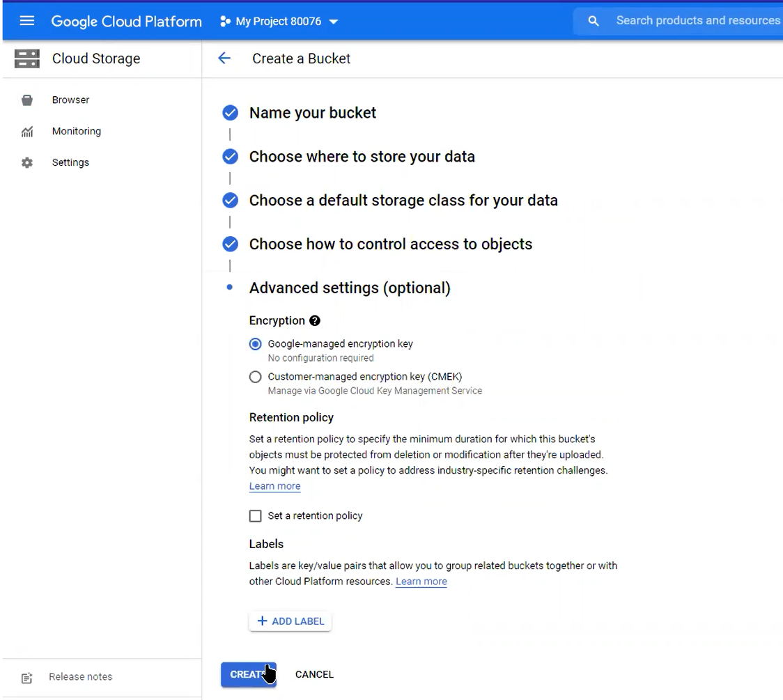Open the retention policy Learn more link
The width and height of the screenshot is (783, 700).
[274, 485]
